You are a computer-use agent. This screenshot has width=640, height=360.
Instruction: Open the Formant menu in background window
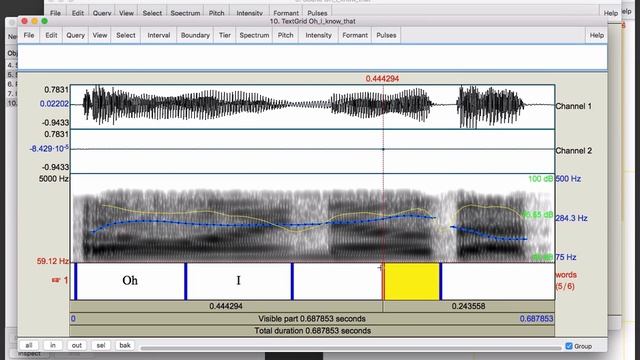pos(286,13)
